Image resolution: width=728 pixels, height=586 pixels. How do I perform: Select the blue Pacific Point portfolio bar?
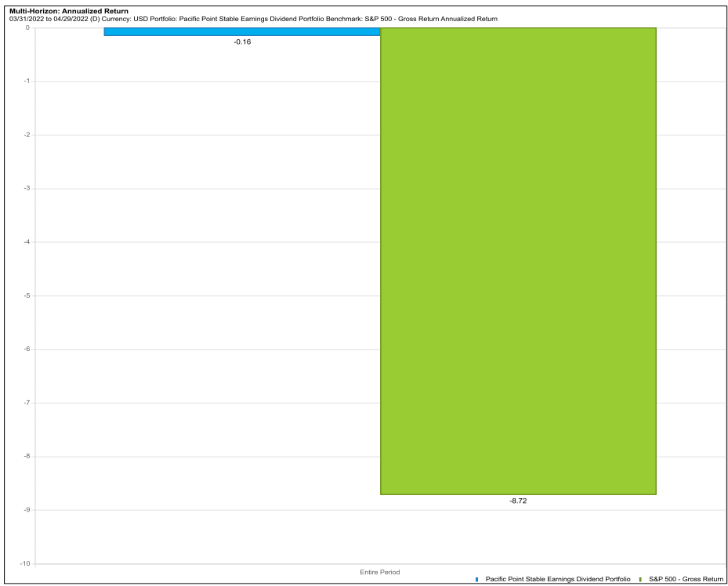tap(242, 31)
